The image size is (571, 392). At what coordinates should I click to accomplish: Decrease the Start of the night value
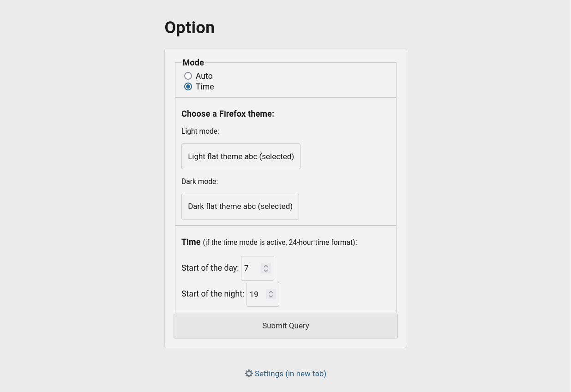(271, 297)
